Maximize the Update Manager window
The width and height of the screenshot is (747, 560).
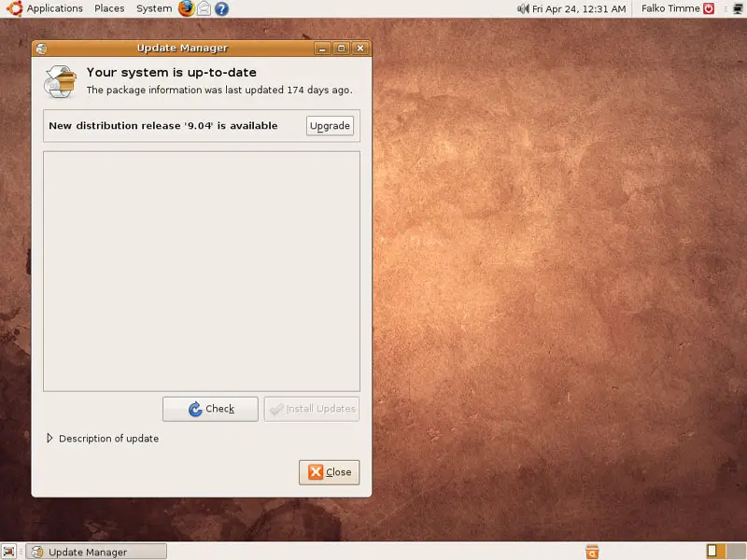pos(341,49)
